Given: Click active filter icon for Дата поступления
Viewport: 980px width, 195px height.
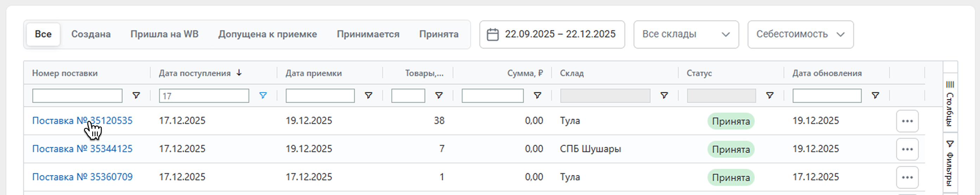Looking at the screenshot, I should [263, 95].
